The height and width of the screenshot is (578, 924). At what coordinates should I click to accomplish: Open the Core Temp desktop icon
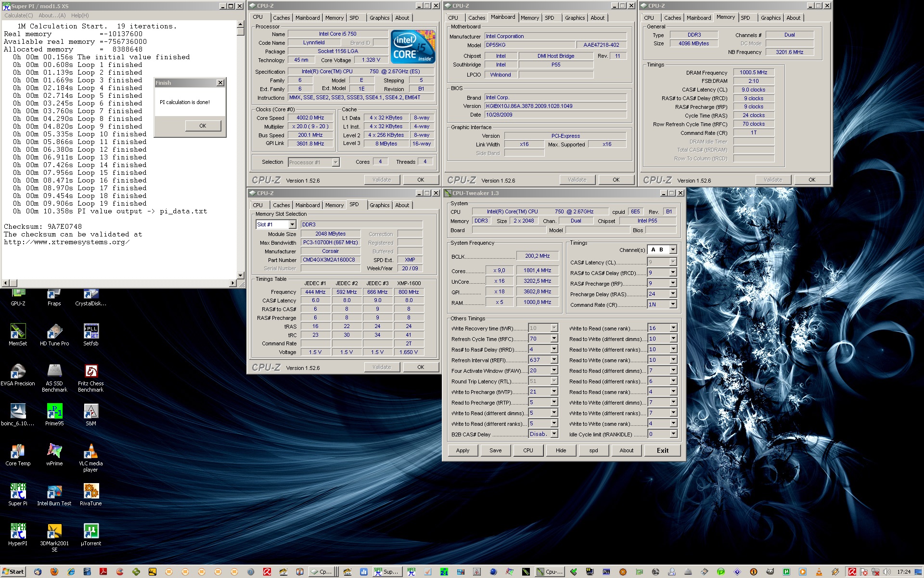(x=18, y=452)
